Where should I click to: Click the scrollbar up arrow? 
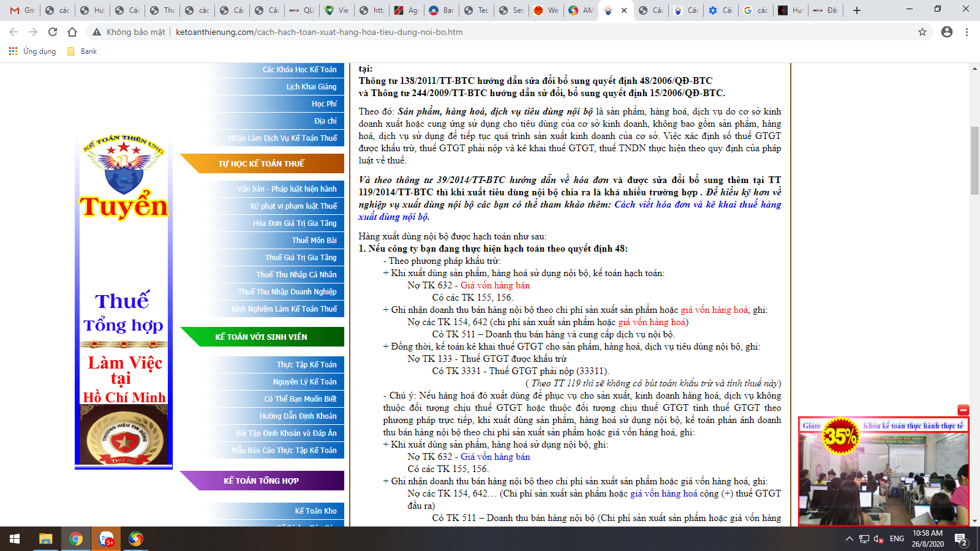pyautogui.click(x=974, y=69)
